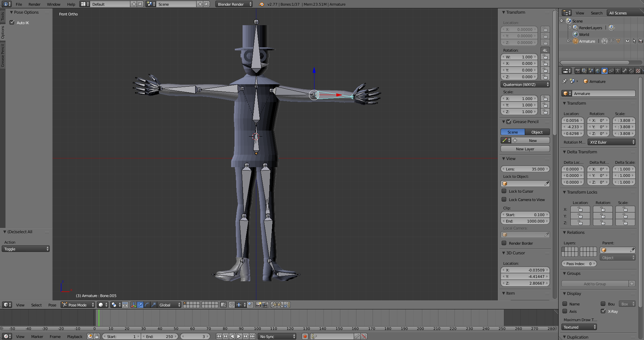Open the Pose Mode dropdown

coord(78,305)
